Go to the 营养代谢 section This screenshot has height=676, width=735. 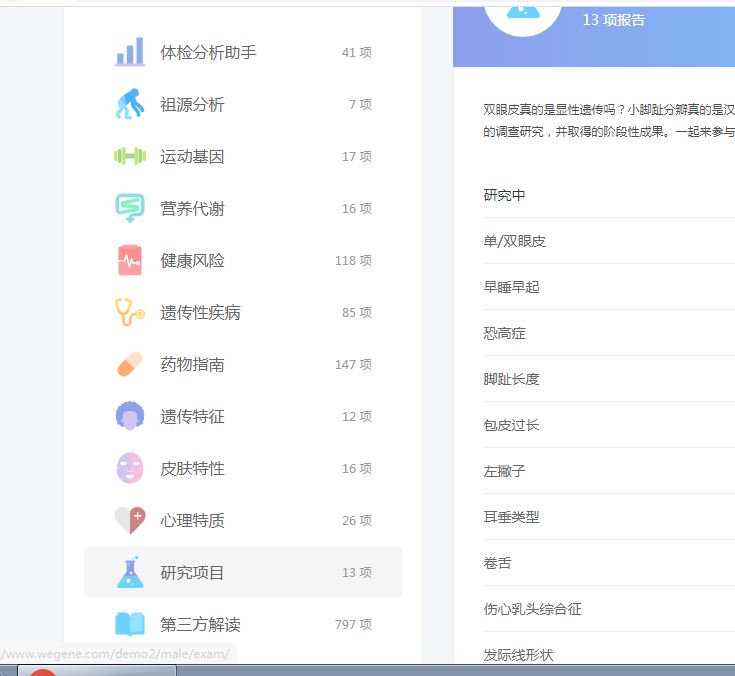[243, 208]
